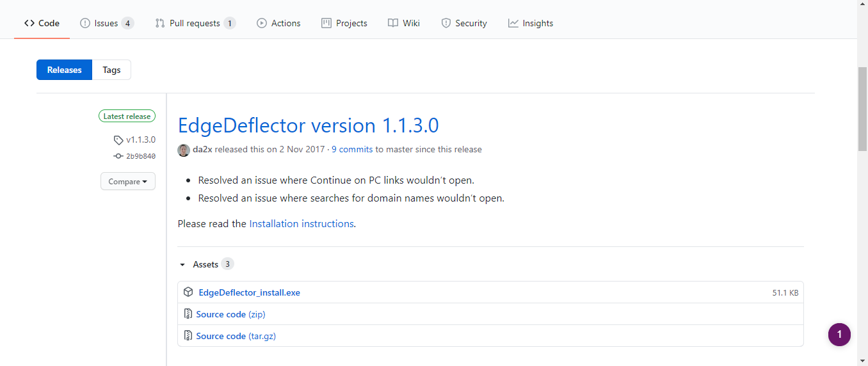Open commit 2b9b840

point(141,156)
